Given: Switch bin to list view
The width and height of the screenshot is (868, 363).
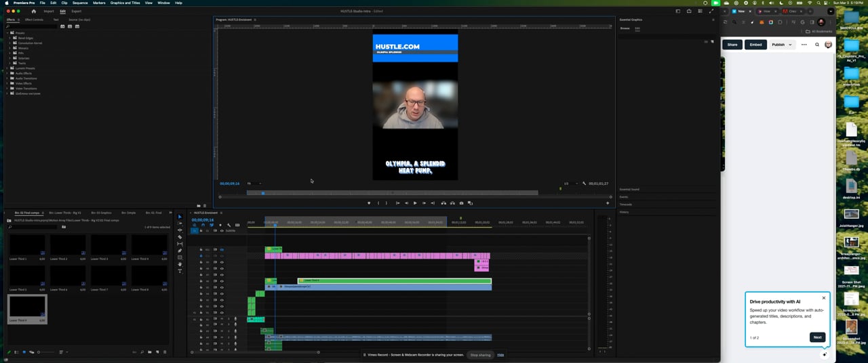Looking at the screenshot, I should pos(16,352).
